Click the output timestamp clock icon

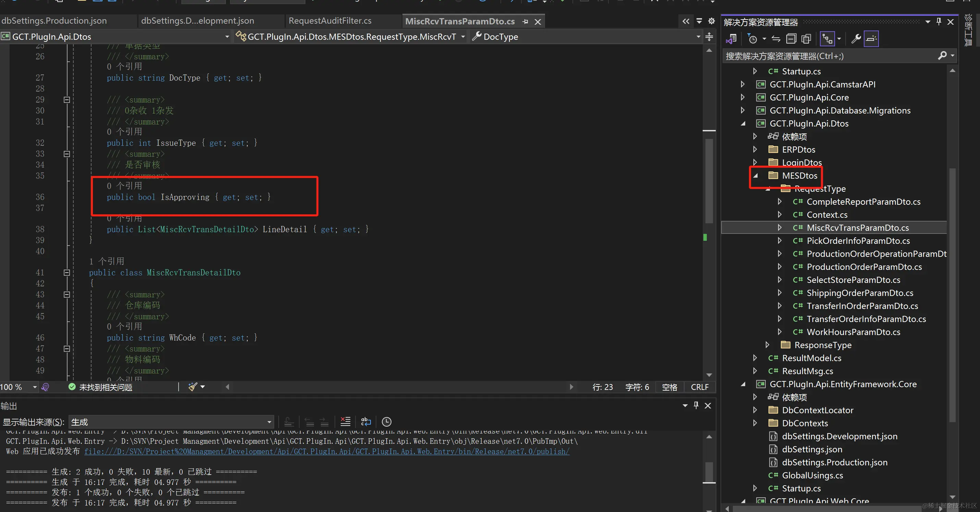[386, 421]
